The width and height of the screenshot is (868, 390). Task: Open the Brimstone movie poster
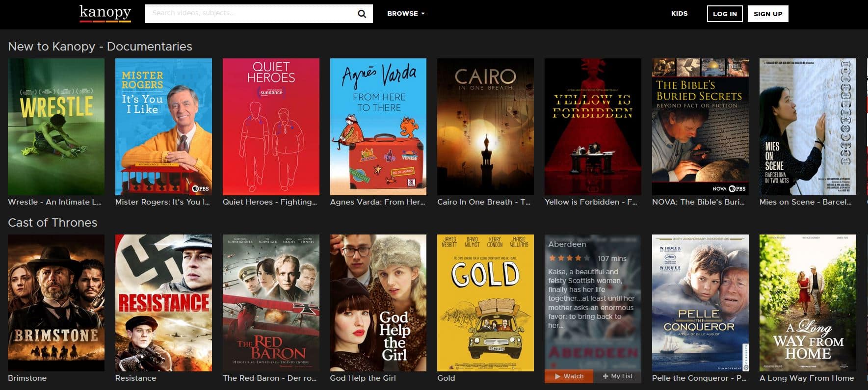56,303
